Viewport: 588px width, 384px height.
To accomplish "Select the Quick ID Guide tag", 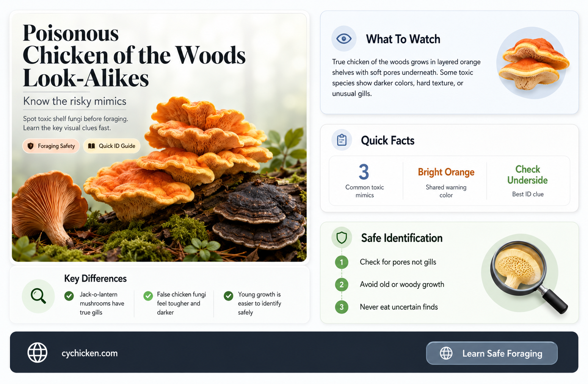I will pyautogui.click(x=112, y=146).
